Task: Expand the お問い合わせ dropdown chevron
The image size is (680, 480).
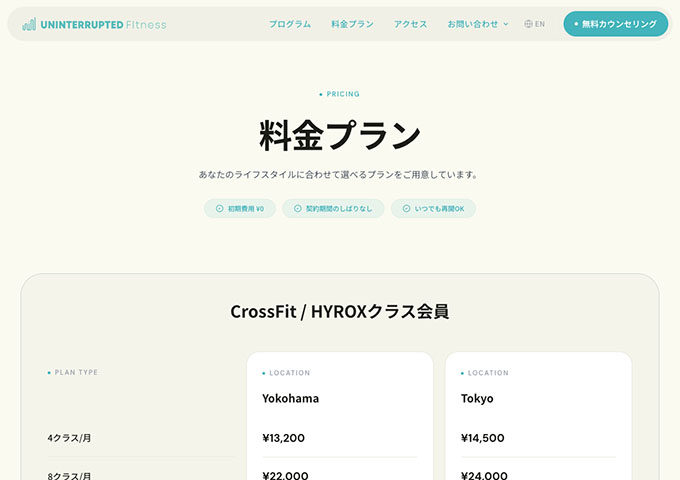Action: pos(506,24)
